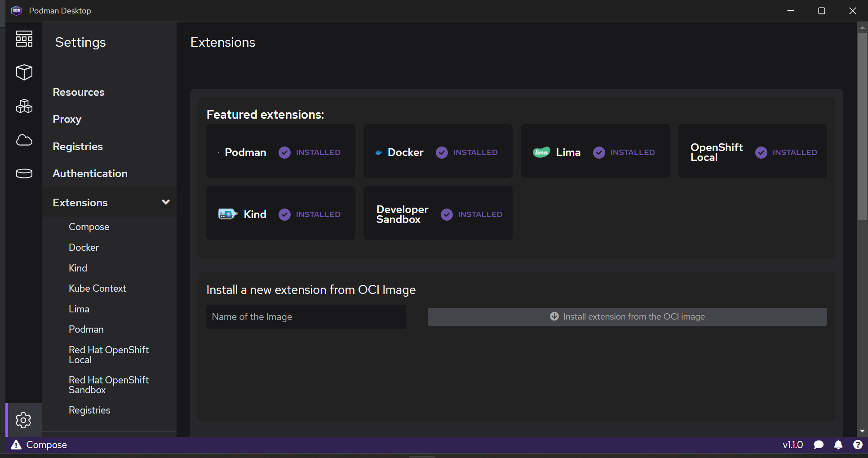
Task: Click the Kind installed checkmark icon
Action: click(284, 215)
